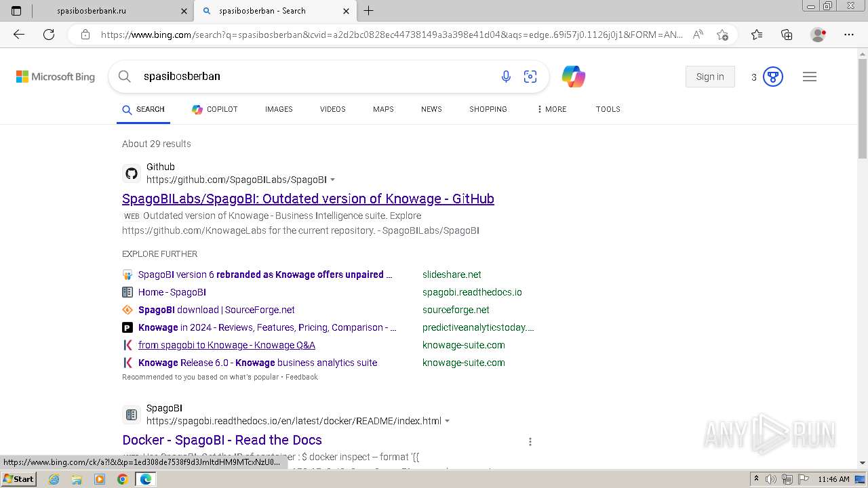Open Knowage Release 6.0 link

tap(258, 363)
